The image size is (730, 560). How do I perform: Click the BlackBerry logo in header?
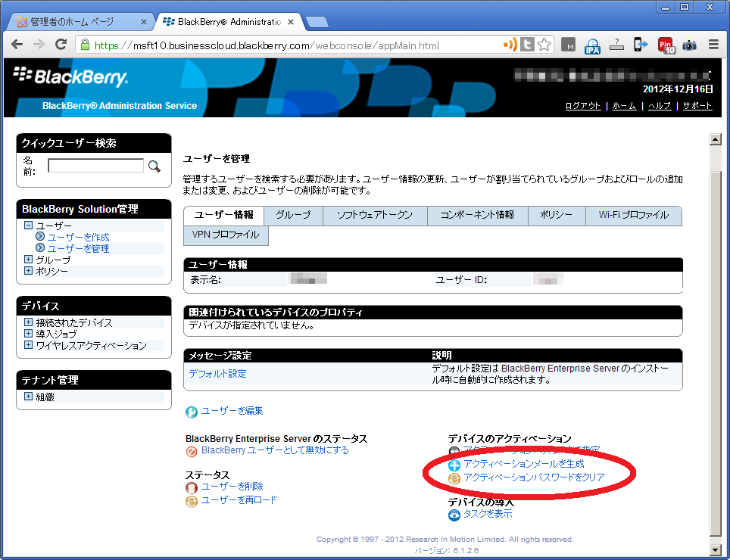70,76
